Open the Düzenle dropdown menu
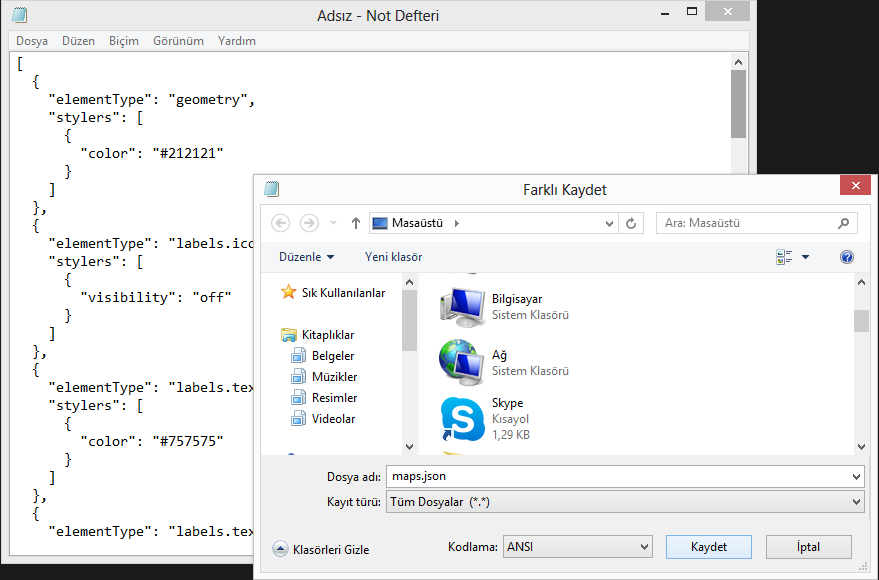 coord(307,257)
